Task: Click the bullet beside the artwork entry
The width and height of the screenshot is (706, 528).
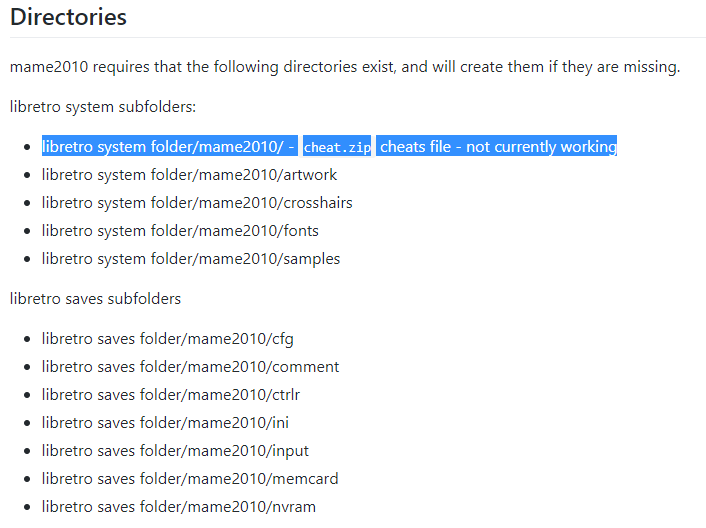Action: point(27,175)
